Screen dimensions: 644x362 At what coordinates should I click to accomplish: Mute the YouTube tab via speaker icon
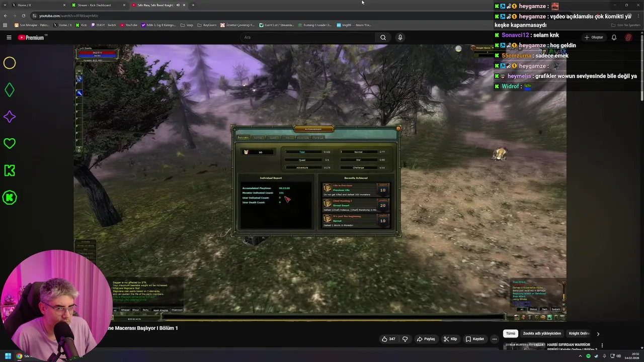[x=178, y=5]
